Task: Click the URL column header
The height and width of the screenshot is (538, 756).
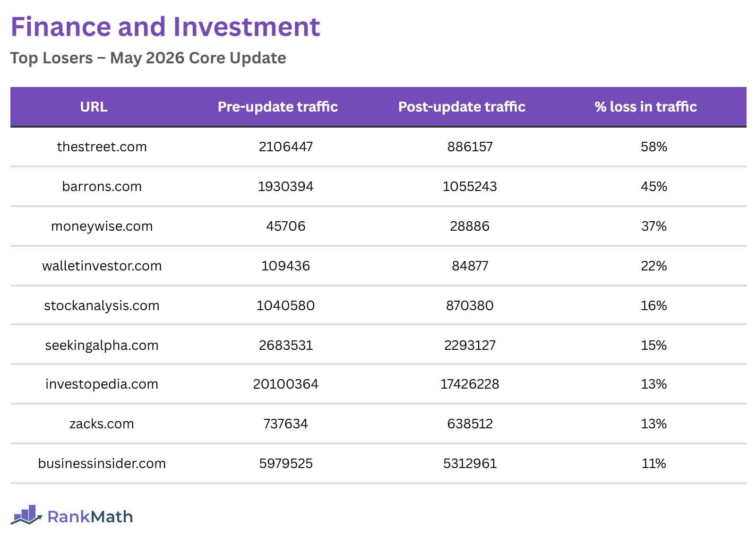Action: pyautogui.click(x=94, y=107)
